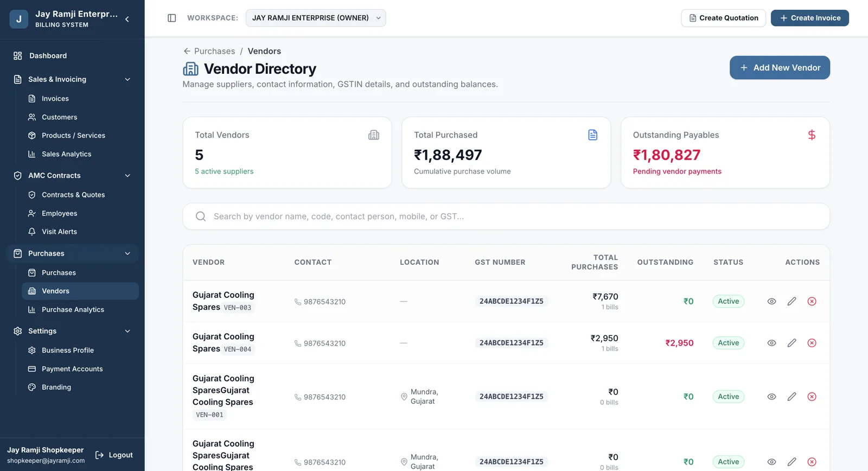Collapse the Purchases sidebar section
Viewport: 868px width, 471px height.
click(x=127, y=253)
